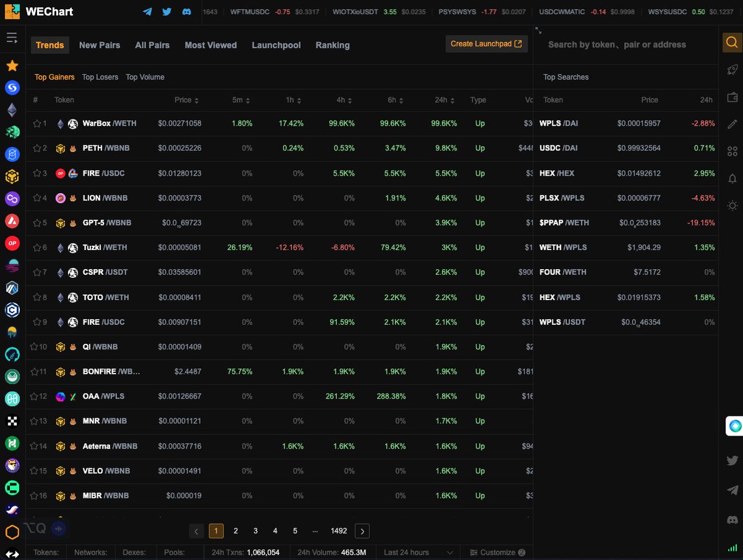Open notifications bell icon
Screen dimensions: 743x560
(x=732, y=178)
